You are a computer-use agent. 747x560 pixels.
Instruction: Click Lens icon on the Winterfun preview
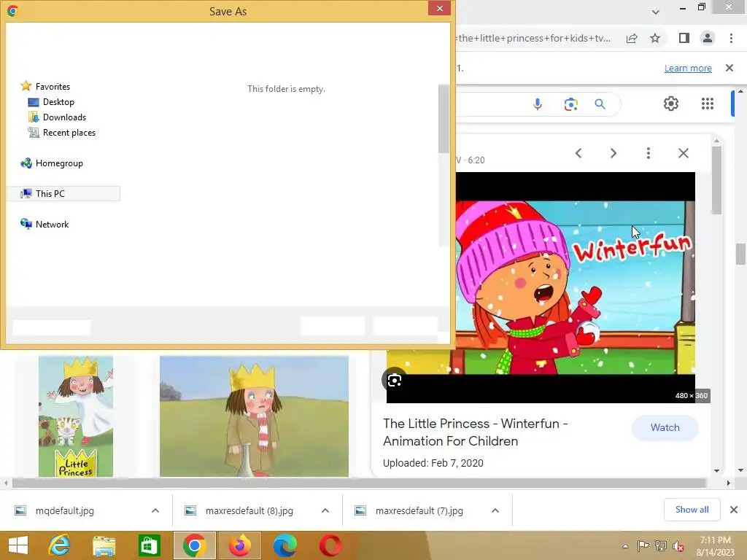[x=395, y=380]
